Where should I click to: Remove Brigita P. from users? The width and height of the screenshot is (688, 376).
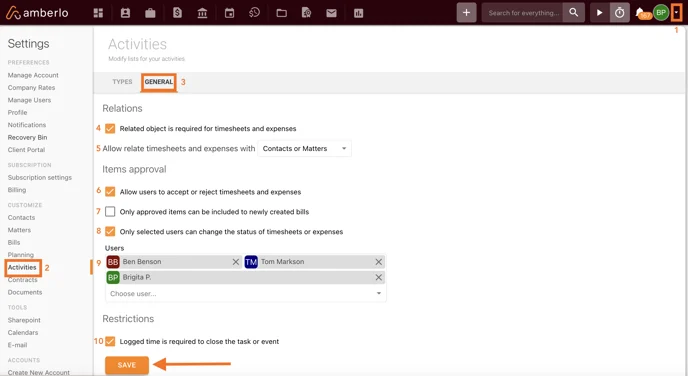(x=379, y=277)
